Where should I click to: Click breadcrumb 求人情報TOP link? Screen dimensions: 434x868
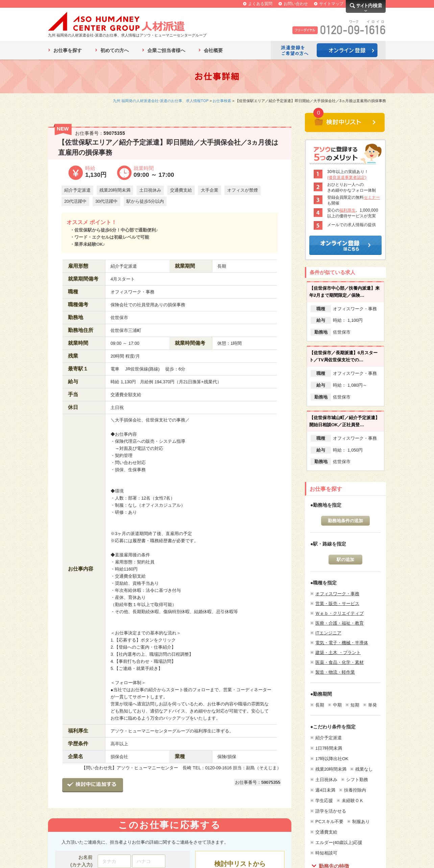(x=161, y=101)
